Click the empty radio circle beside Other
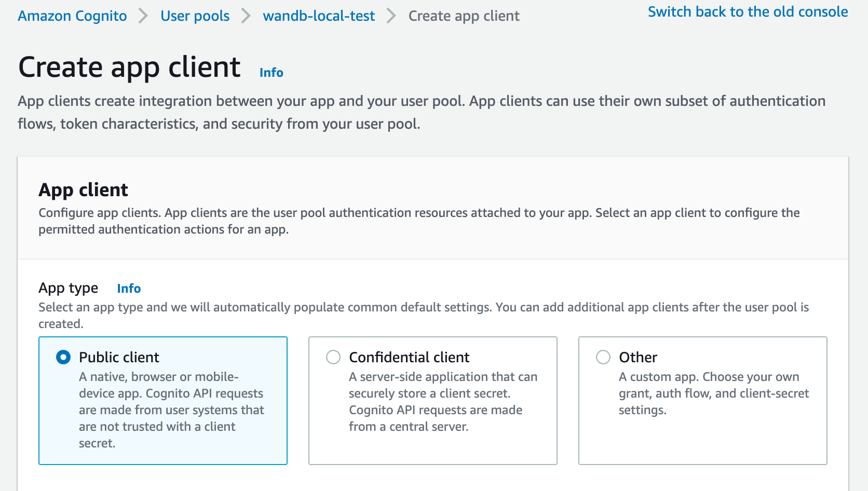 tap(603, 357)
